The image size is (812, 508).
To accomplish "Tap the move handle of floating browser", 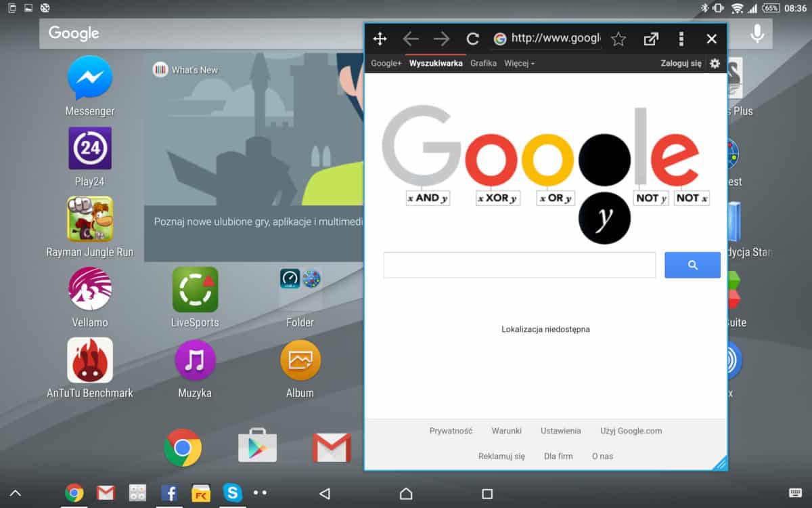I will pos(380,39).
